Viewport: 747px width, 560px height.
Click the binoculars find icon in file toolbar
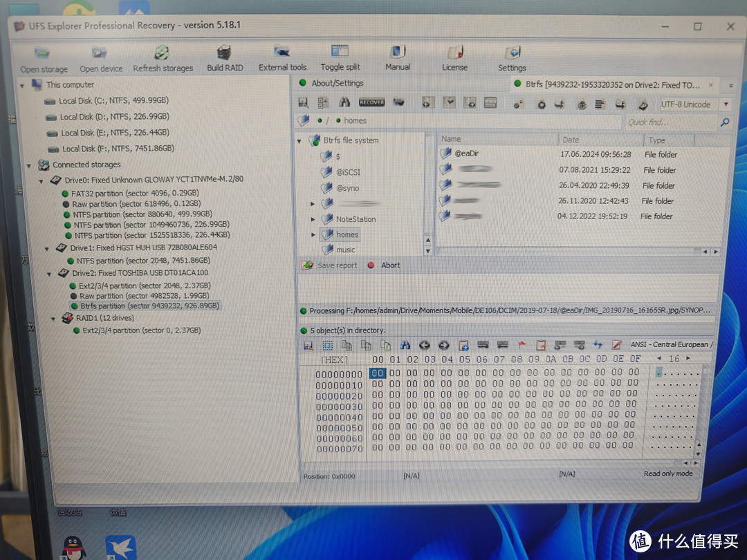pyautogui.click(x=344, y=102)
